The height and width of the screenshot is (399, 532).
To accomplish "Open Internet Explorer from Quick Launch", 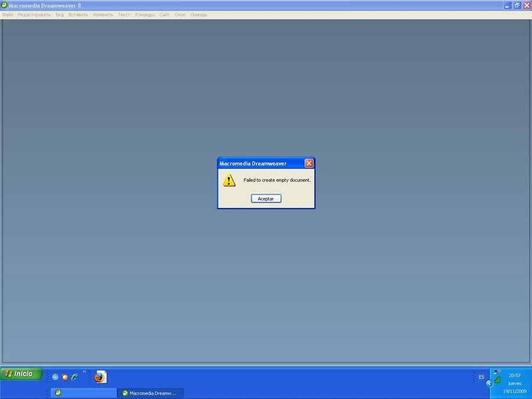I will pyautogui.click(x=74, y=377).
